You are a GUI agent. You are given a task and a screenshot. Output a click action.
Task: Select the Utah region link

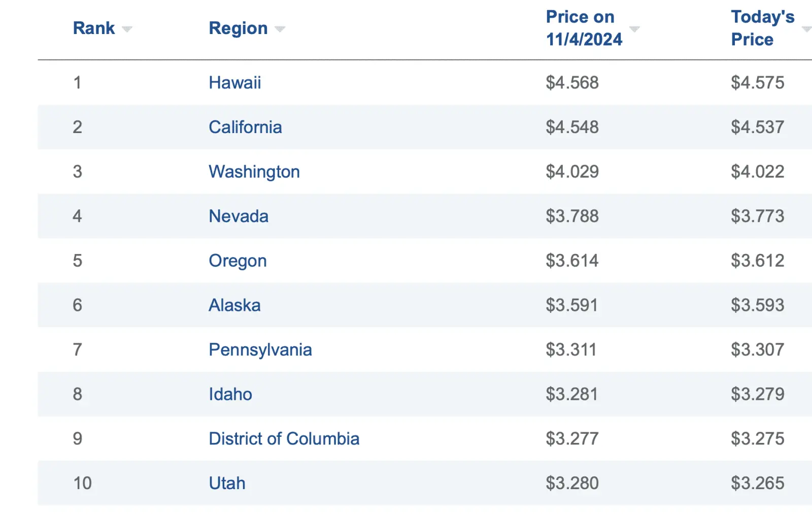(227, 483)
